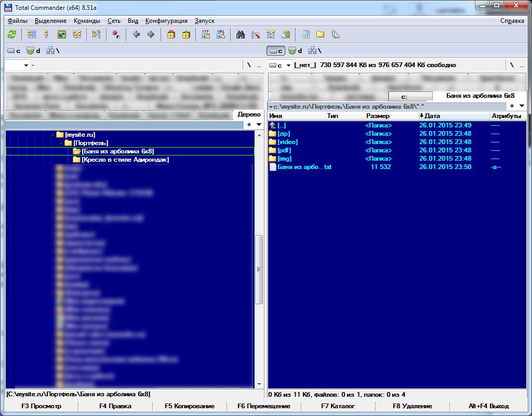The image size is (532, 416).
Task: Click the yellow folder icon in the toolbar
Action: point(320,34)
